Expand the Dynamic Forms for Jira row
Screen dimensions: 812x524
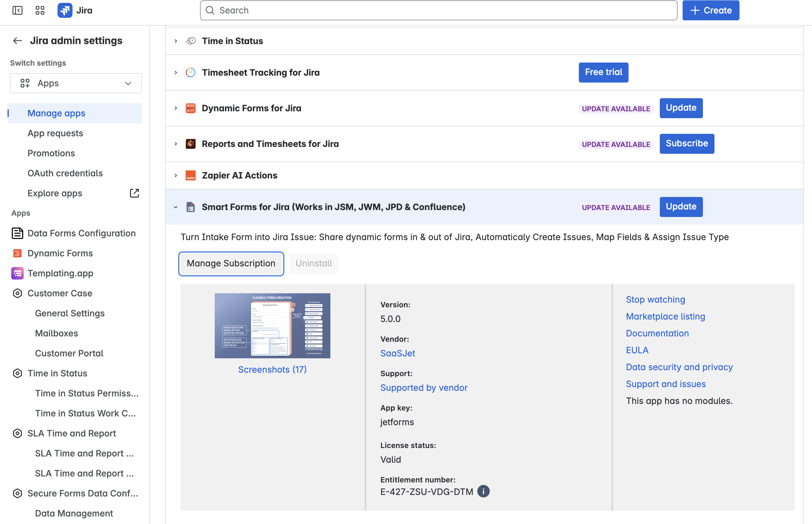(x=176, y=108)
